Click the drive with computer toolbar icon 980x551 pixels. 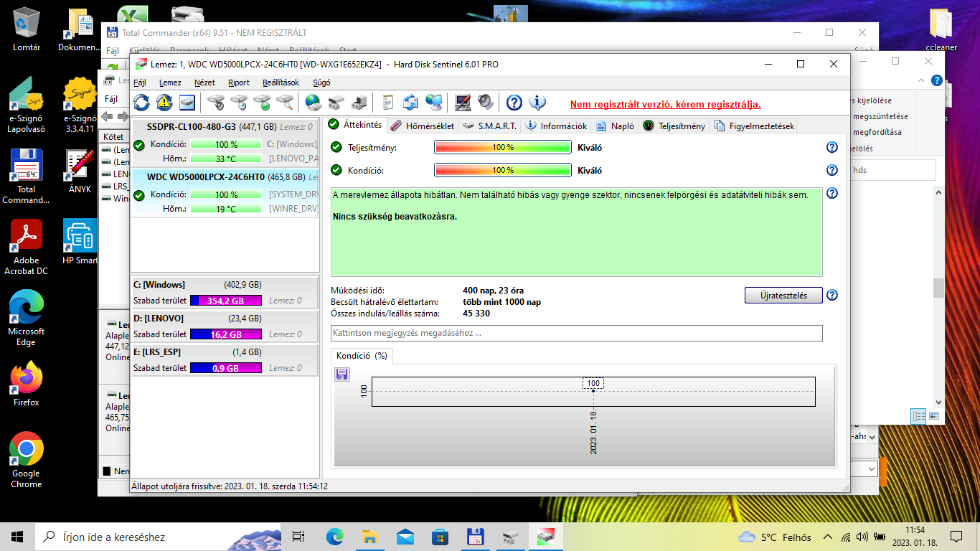pyautogui.click(x=359, y=103)
